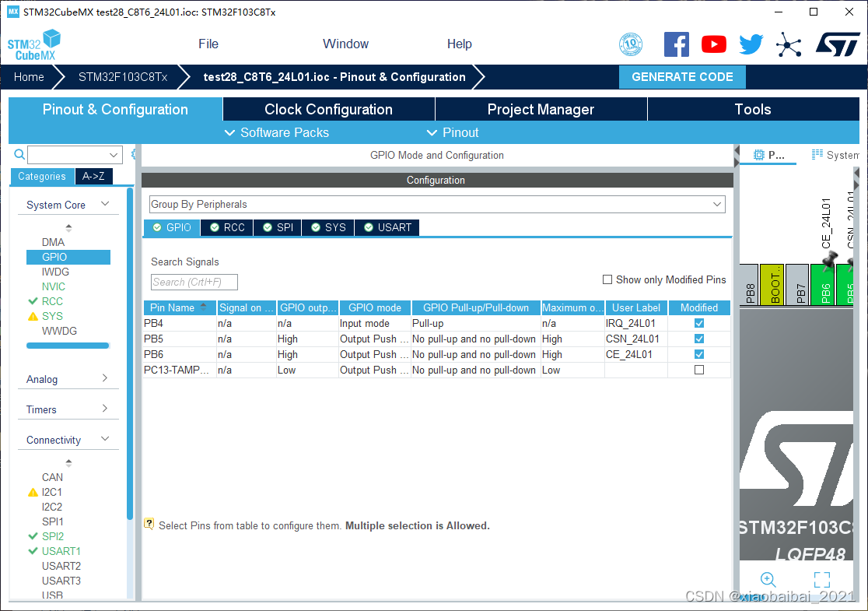This screenshot has height=611, width=868.
Task: Open the SPI peripheral tab
Action: point(278,228)
